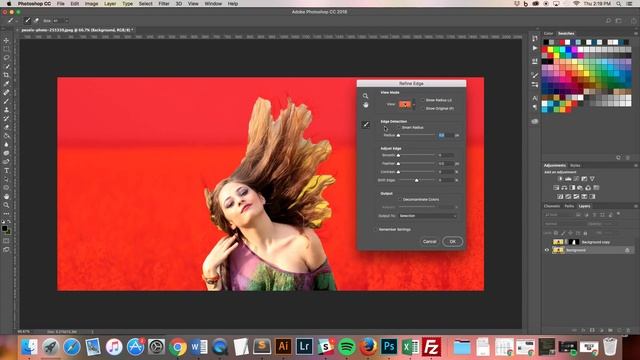Enable Show Original checkbox
Viewport: 640px width, 360px height.
(423, 109)
